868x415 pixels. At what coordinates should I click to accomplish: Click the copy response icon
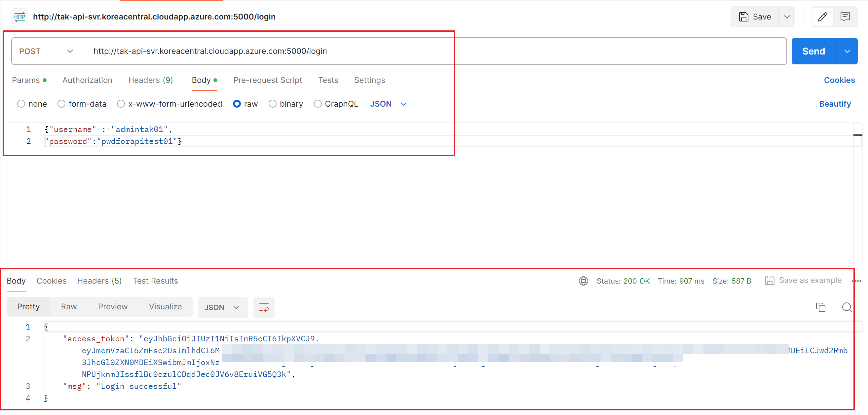point(820,307)
